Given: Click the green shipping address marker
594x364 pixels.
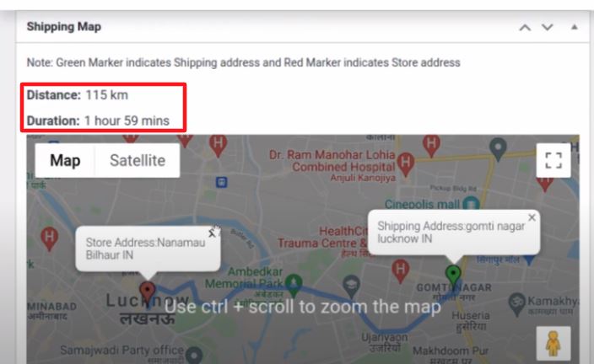Looking at the screenshot, I should pos(453,276).
